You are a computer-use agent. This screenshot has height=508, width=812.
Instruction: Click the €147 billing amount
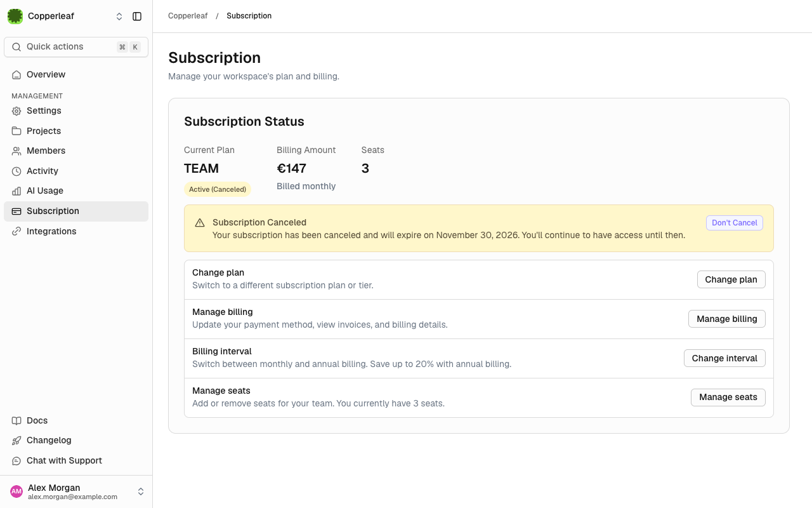292,168
